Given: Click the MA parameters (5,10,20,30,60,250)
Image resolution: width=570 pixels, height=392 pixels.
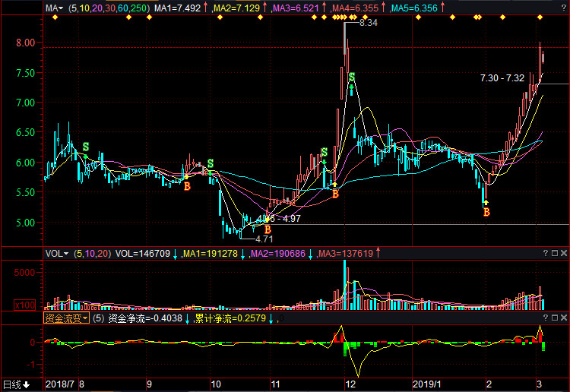Looking at the screenshot, I should tap(109, 8).
